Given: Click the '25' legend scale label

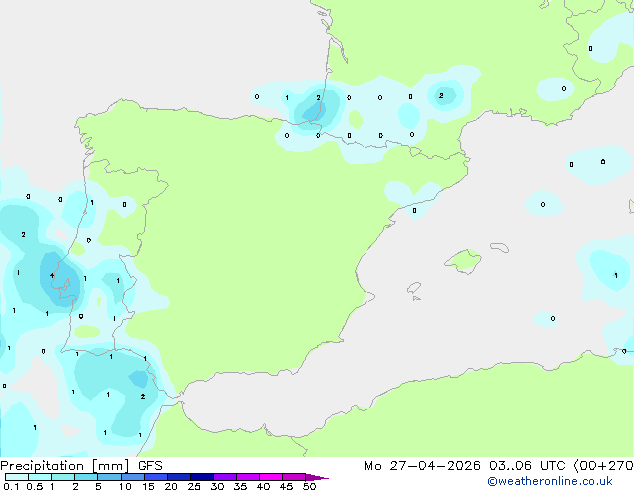Looking at the screenshot, I should pos(194,486).
